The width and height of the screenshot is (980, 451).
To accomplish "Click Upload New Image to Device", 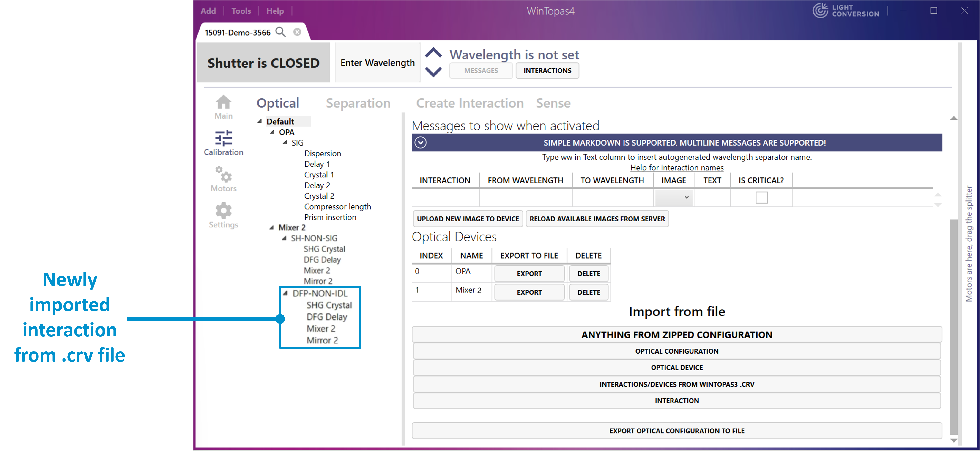I will (x=468, y=219).
